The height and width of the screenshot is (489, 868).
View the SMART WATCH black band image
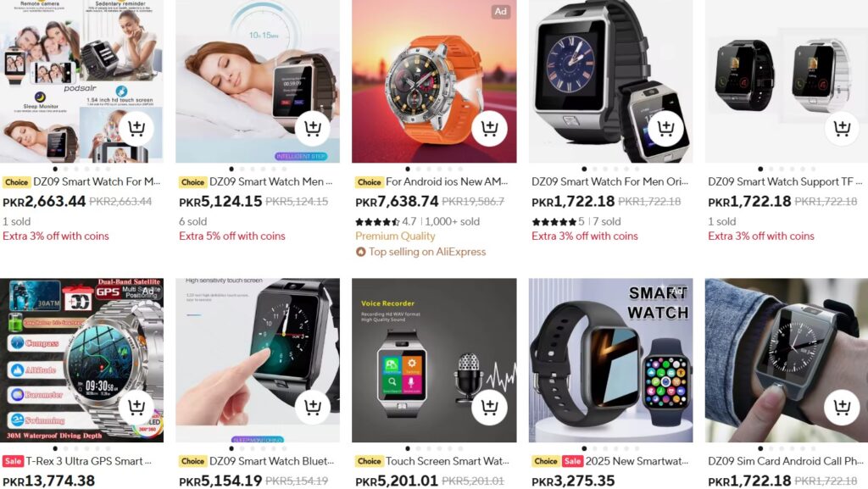tap(610, 360)
